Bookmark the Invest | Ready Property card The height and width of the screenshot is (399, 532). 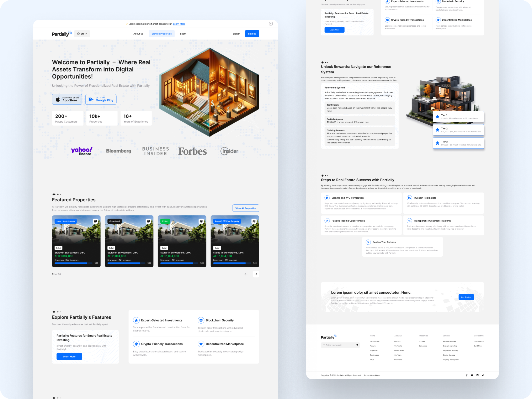coord(95,221)
